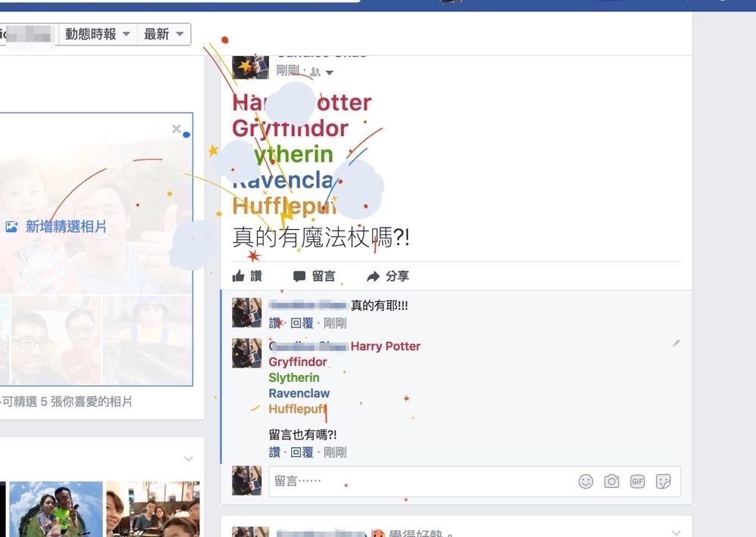Like the comment 留言也有嗎?!
Screen dimensions: 756x537
click(x=274, y=452)
